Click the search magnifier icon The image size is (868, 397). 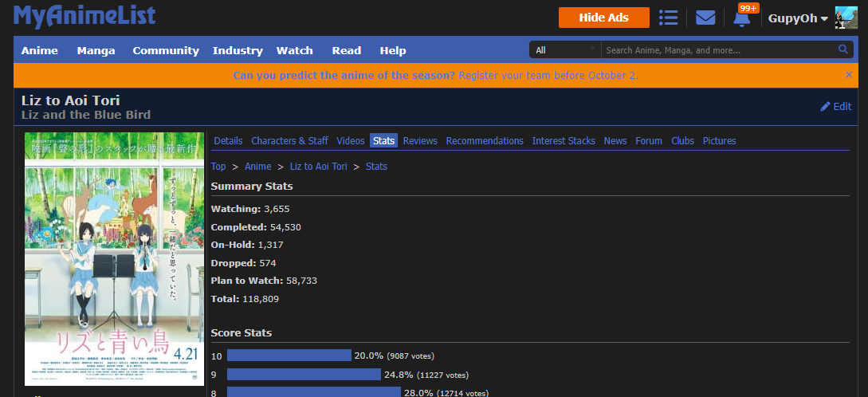pos(843,49)
